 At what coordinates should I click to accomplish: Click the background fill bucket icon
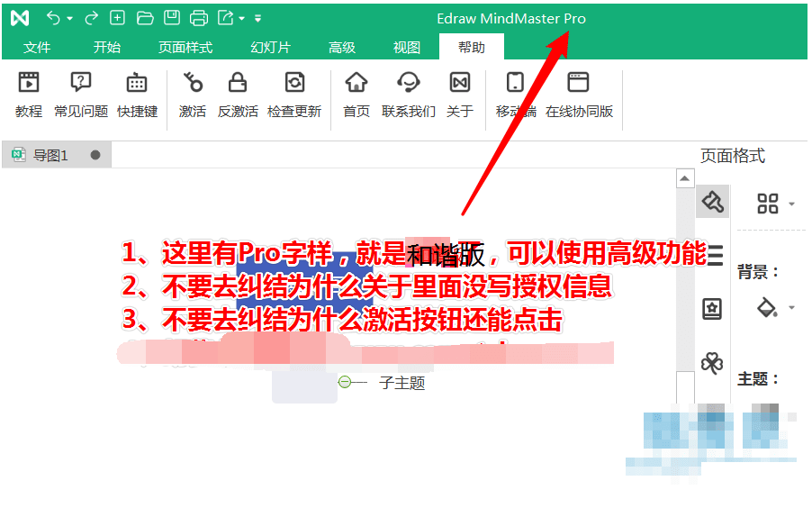[767, 307]
